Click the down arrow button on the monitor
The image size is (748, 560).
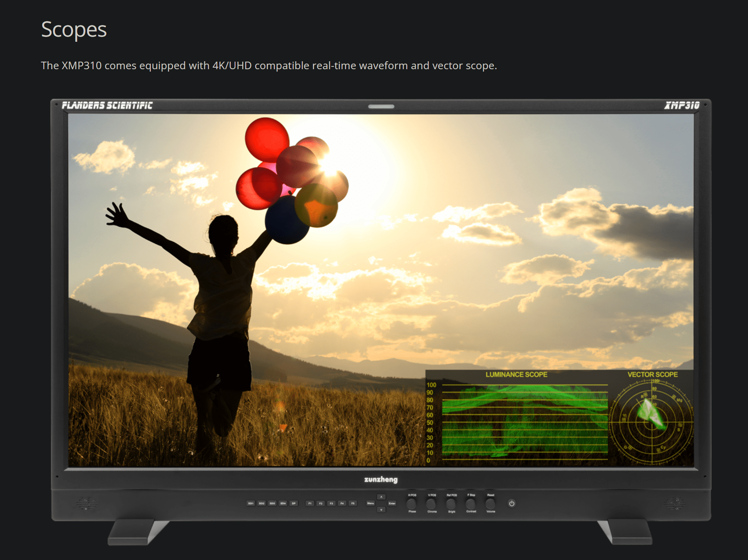click(x=381, y=510)
